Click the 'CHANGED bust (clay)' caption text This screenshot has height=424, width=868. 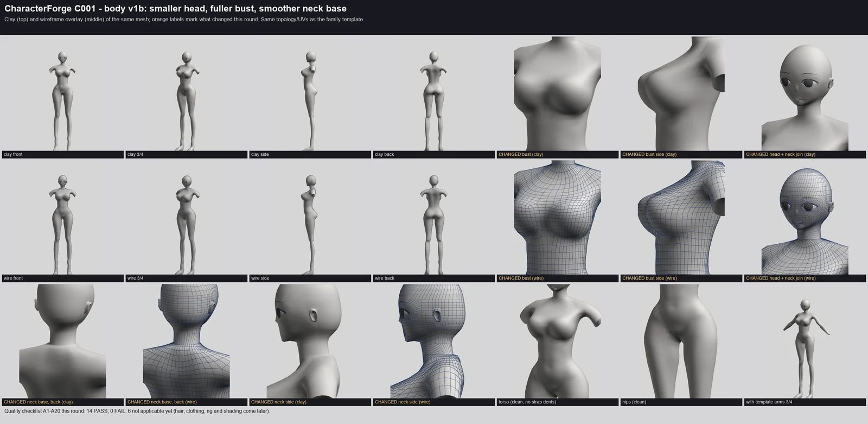coord(521,155)
